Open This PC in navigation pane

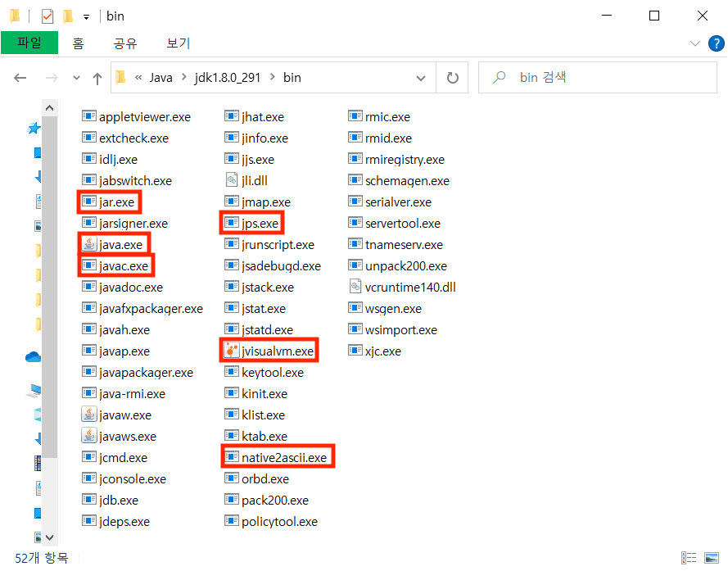tap(34, 392)
